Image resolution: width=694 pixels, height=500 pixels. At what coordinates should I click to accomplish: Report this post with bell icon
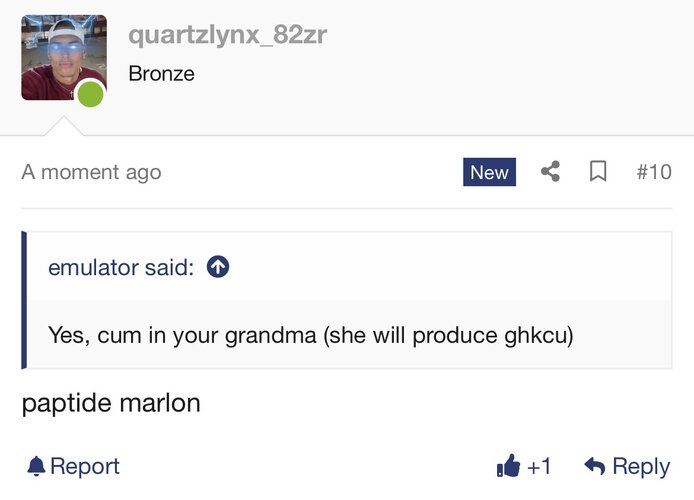(x=36, y=466)
